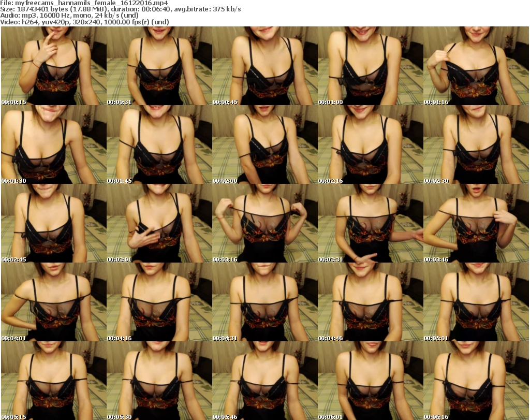Open the thumbnail labeled 00:05:46

264,381
